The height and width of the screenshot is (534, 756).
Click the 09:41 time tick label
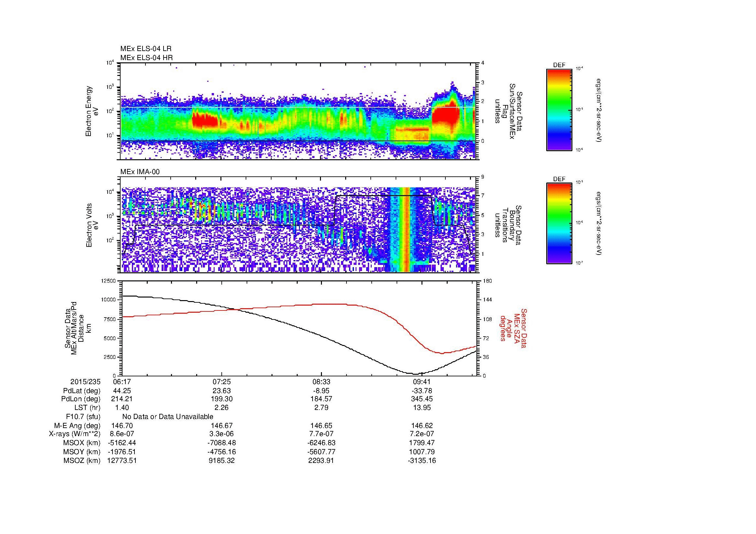[421, 382]
